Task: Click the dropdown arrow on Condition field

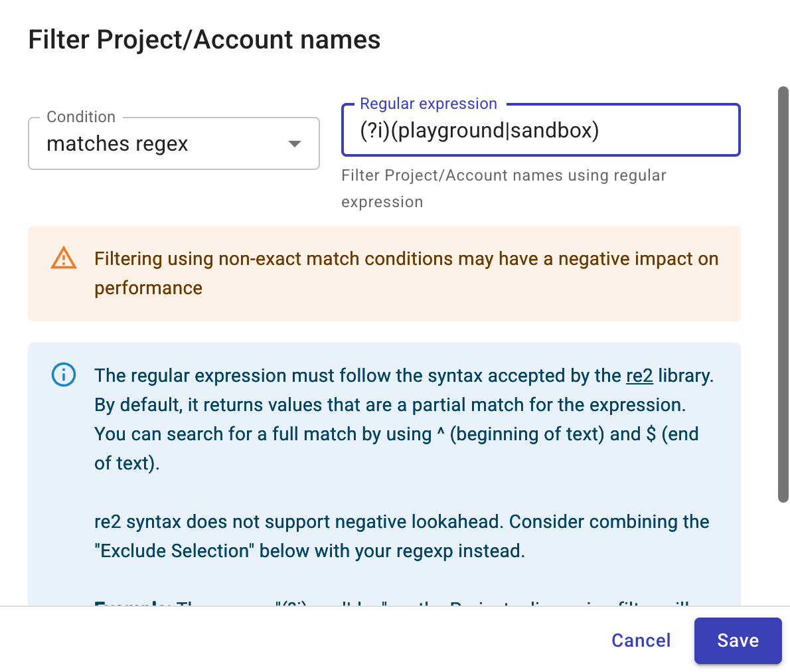Action: tap(295, 143)
